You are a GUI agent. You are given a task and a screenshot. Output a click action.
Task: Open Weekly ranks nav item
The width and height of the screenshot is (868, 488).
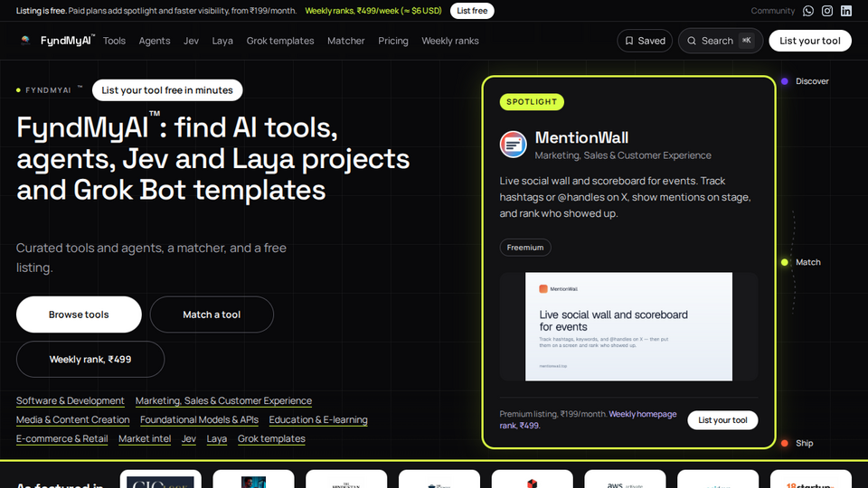tap(450, 41)
